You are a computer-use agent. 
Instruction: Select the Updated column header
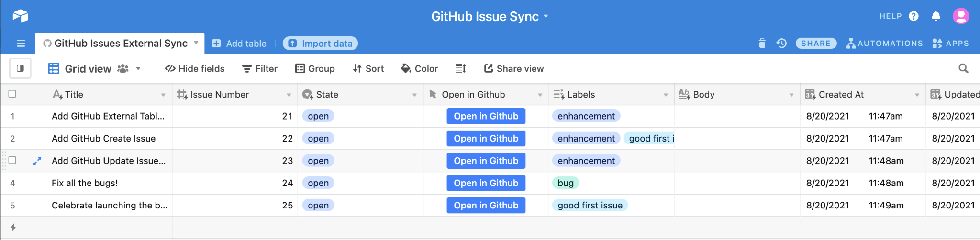[x=953, y=95]
